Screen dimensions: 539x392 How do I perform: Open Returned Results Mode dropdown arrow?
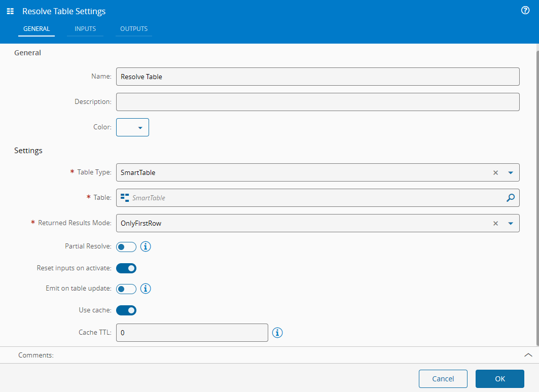(511, 223)
